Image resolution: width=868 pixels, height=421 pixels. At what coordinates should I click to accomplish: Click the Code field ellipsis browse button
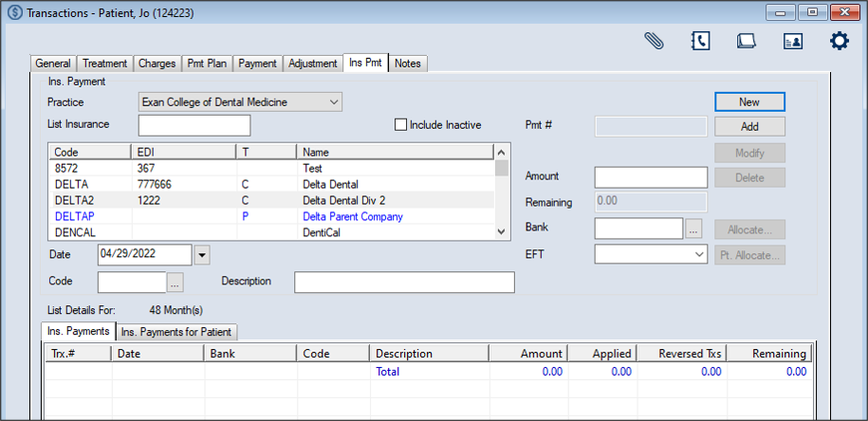pyautogui.click(x=175, y=282)
